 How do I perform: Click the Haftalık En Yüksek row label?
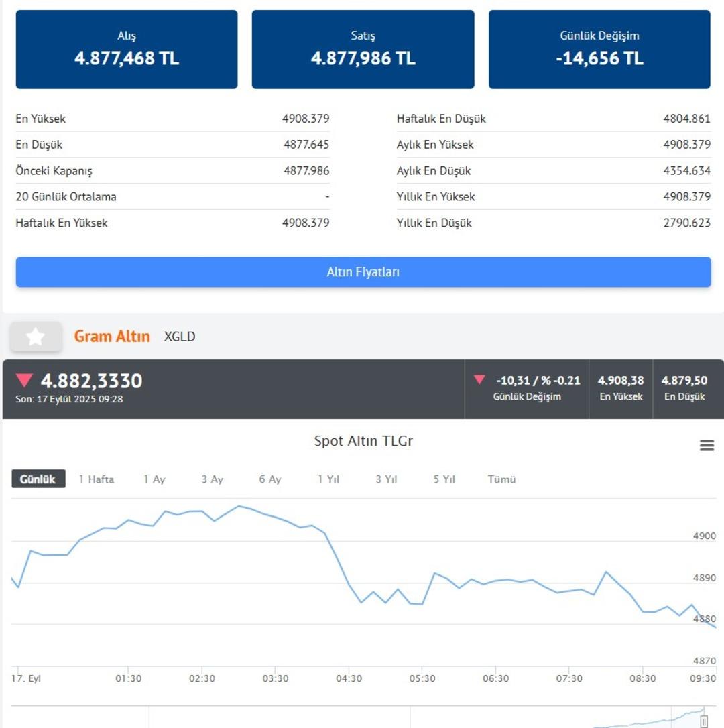tap(62, 223)
